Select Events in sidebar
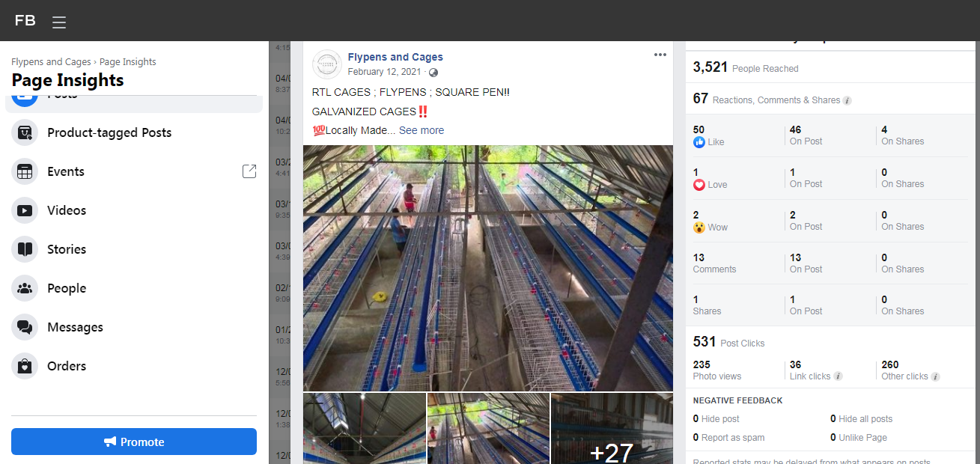 134,171
